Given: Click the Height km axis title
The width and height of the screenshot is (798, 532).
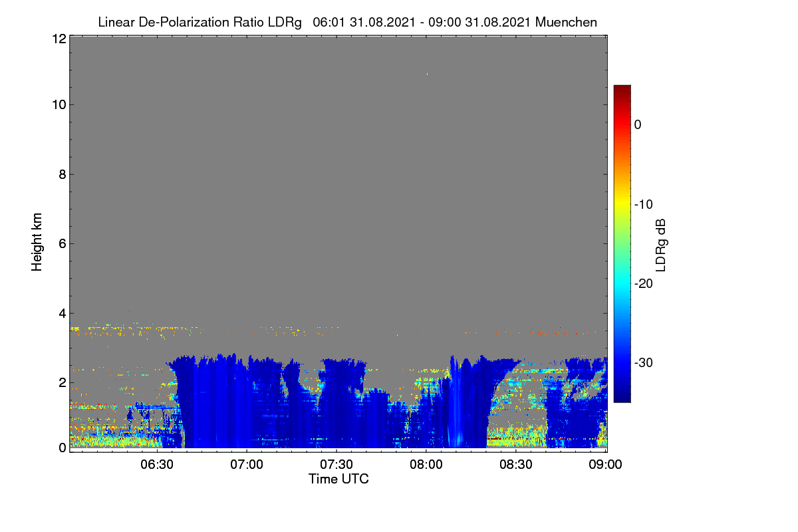Looking at the screenshot, I should pos(37,242).
